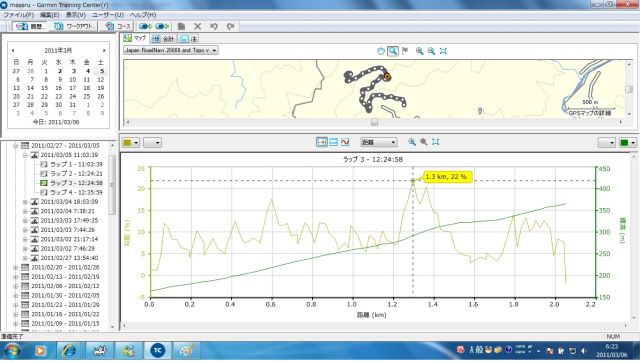Select the map pan hand tool

point(380,51)
